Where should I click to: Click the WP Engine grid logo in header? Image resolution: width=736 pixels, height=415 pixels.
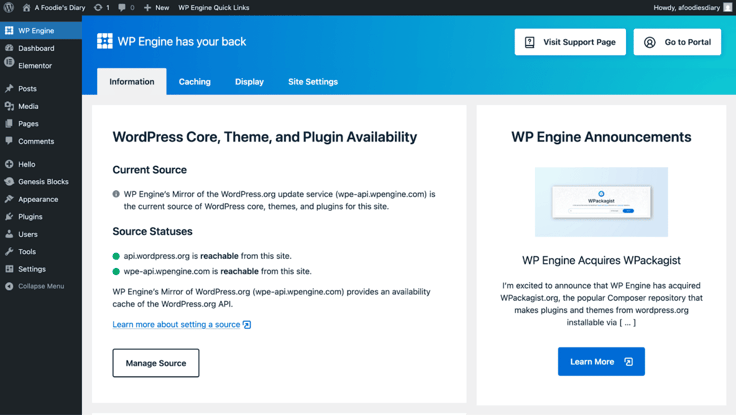pos(105,41)
